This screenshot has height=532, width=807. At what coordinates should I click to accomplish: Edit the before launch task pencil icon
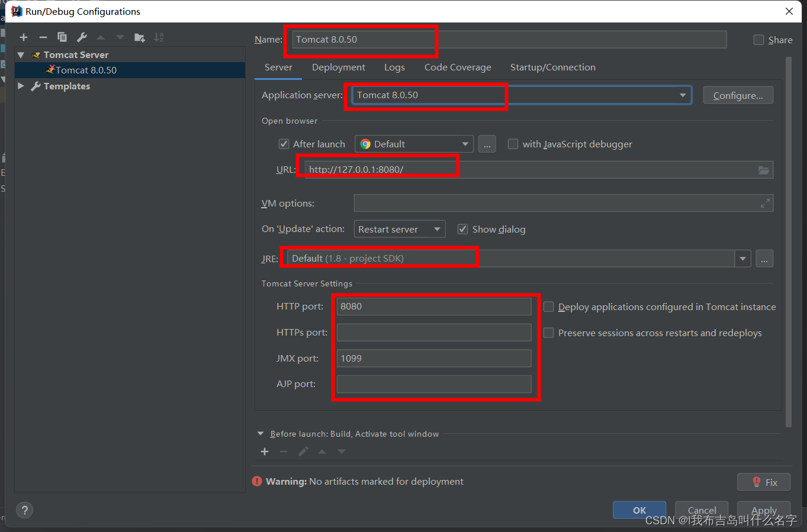tap(303, 452)
